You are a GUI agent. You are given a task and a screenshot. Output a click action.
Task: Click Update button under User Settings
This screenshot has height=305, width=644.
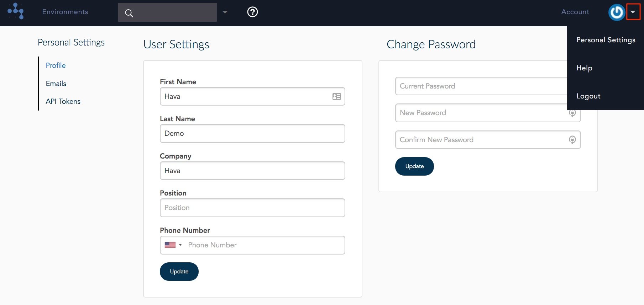point(179,272)
